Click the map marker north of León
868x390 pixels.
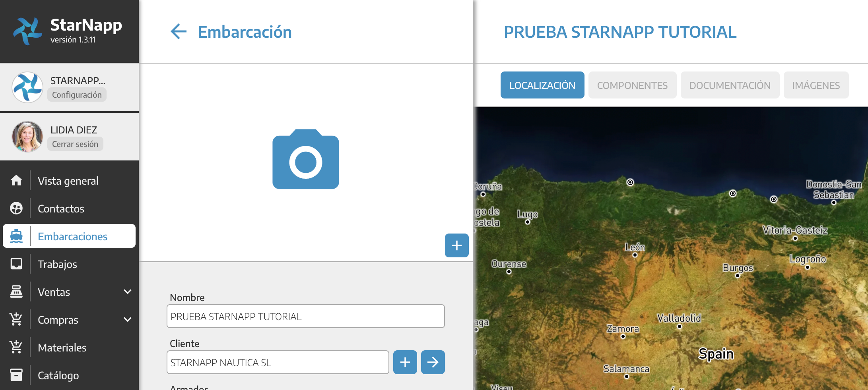(630, 182)
